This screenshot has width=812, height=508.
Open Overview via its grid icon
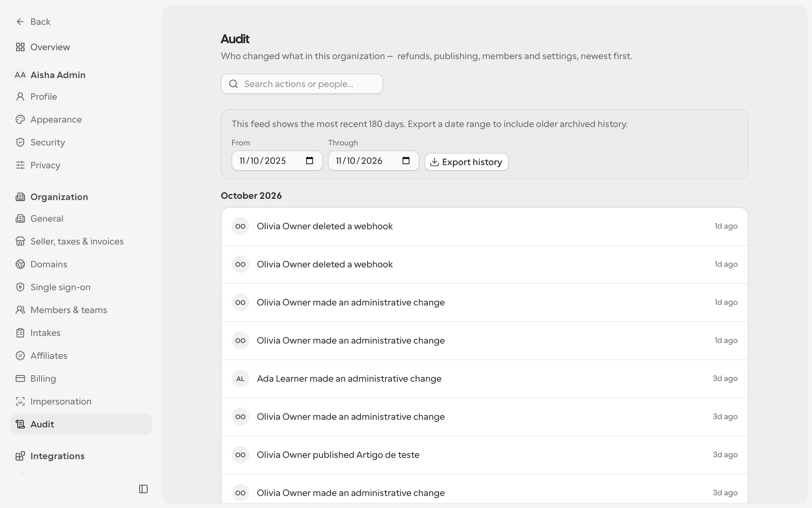coord(20,47)
